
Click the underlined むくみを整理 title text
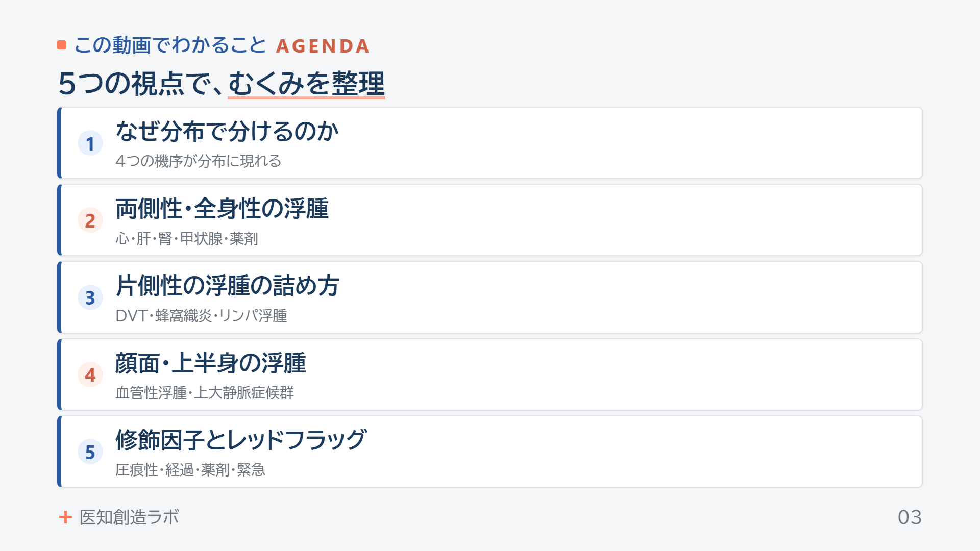pyautogui.click(x=306, y=83)
